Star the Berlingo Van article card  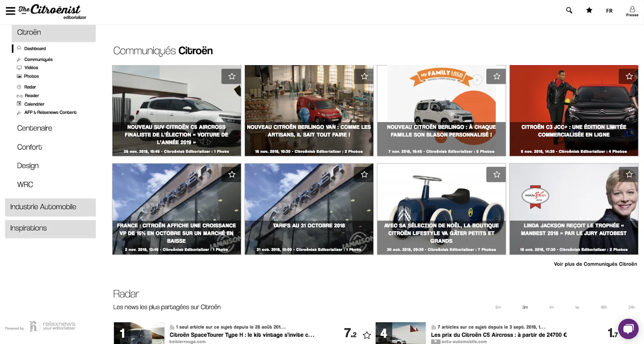click(364, 76)
